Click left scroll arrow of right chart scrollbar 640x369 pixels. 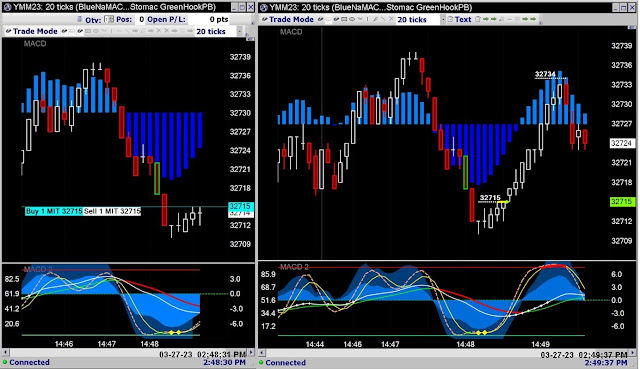click(x=262, y=353)
